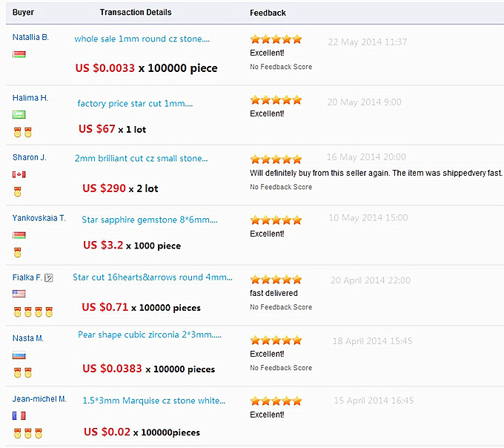The width and height of the screenshot is (504, 448).
Task: Click the star rating in Yankovskaia T.'s feedback
Action: (x=276, y=220)
